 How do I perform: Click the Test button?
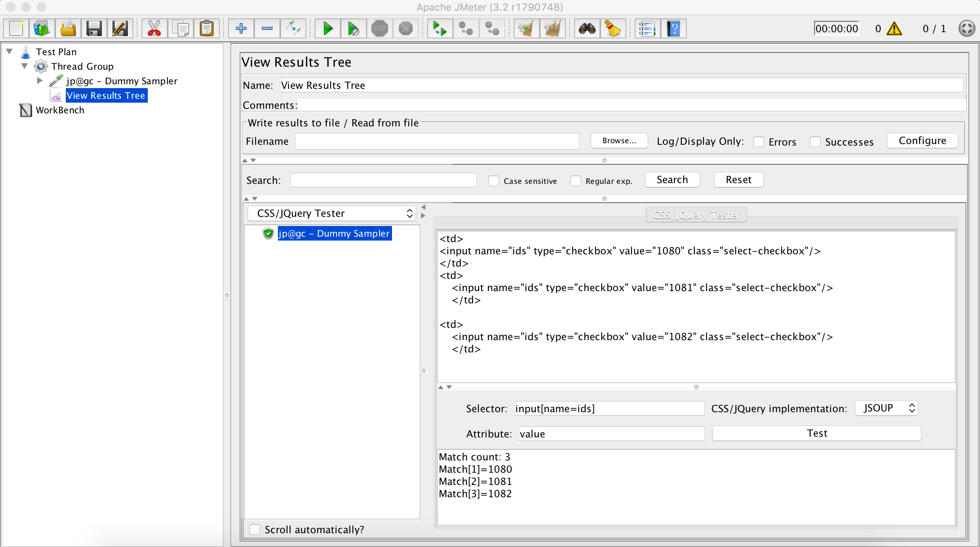817,433
